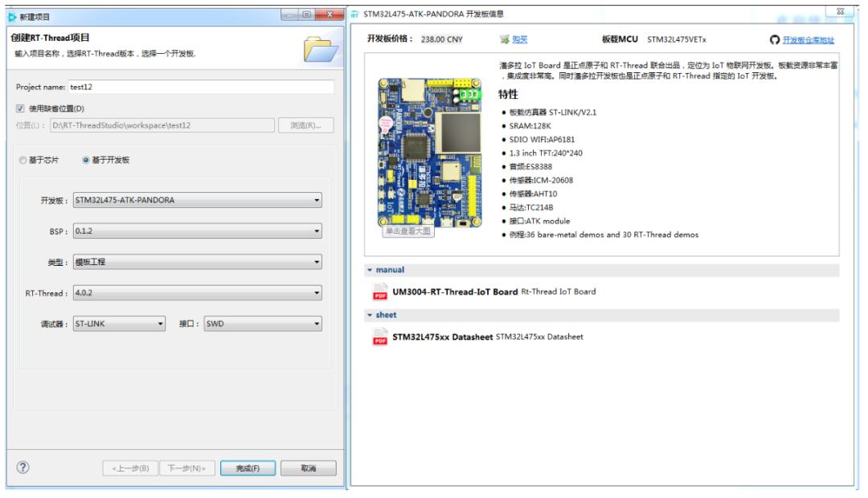Open UM3004-RT-Thread-IoT Board manual link
This screenshot has width=868, height=498.
click(455, 292)
